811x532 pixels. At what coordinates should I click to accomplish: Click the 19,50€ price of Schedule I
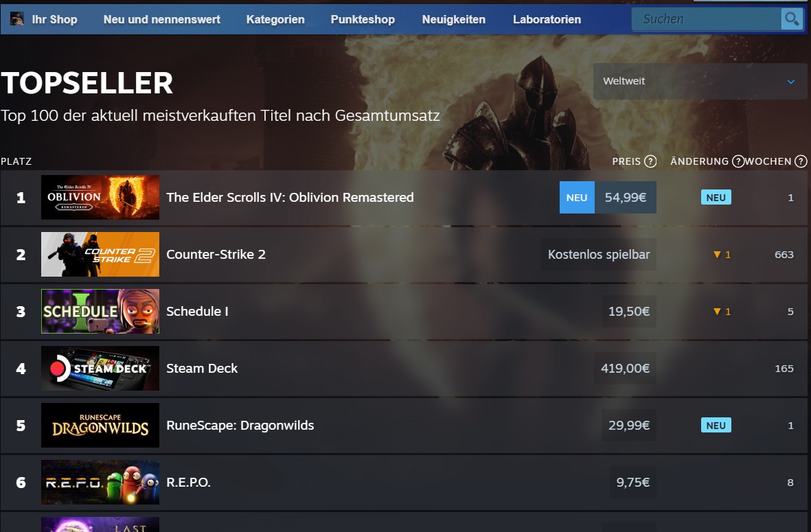629,311
